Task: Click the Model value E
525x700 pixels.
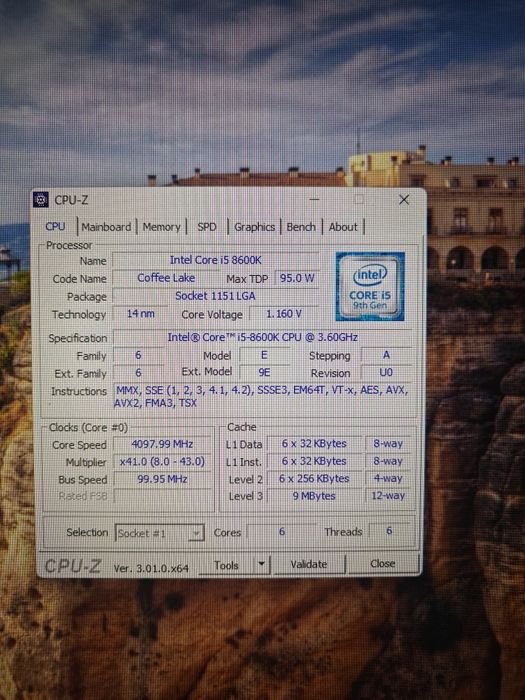Action: pyautogui.click(x=264, y=354)
